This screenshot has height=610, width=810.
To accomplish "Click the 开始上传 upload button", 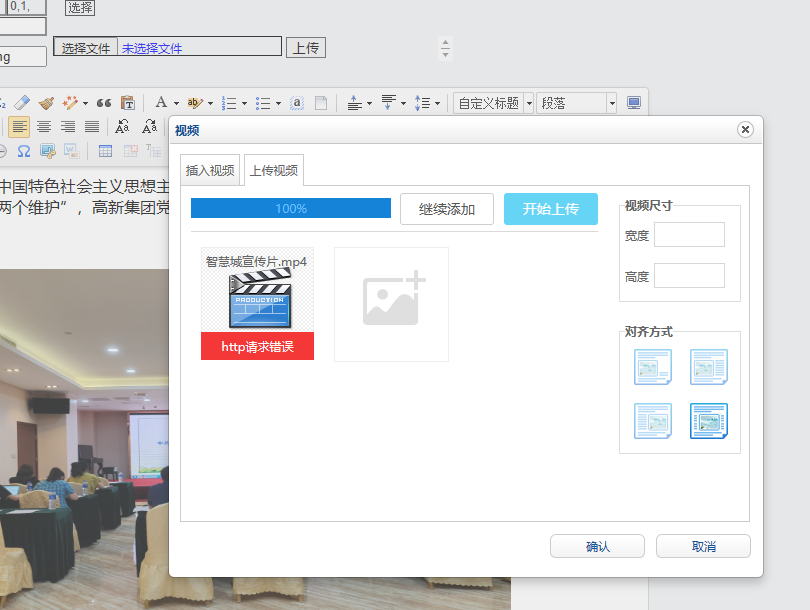I will click(x=551, y=209).
